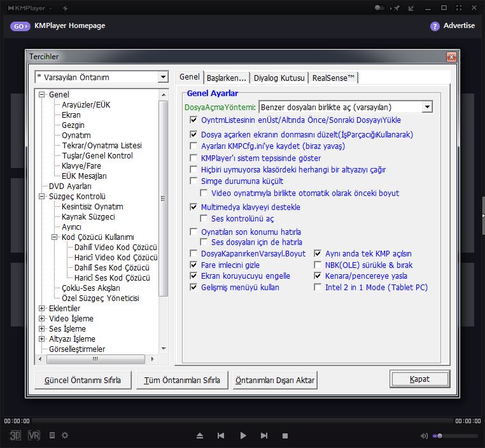This screenshot has width=485, height=448.
Task: Uncheck Fare imlecini gizle
Action: pyautogui.click(x=193, y=265)
